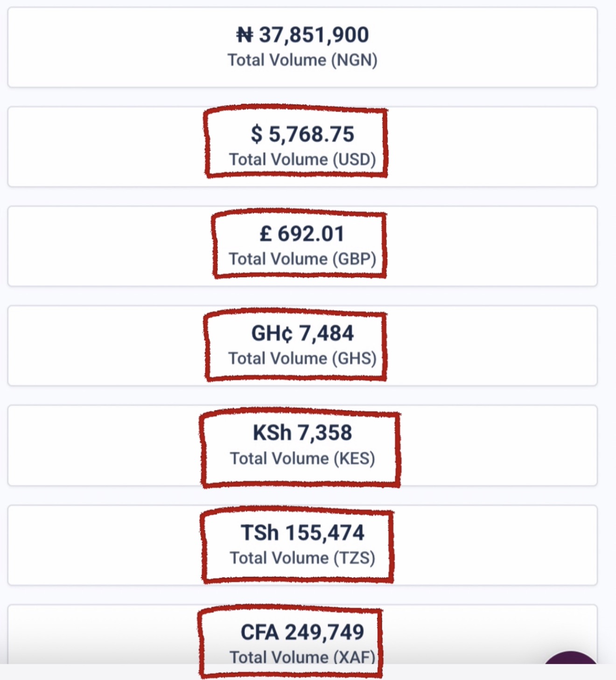Click the Total Volume (NGN) label
The height and width of the screenshot is (680, 616).
click(302, 60)
